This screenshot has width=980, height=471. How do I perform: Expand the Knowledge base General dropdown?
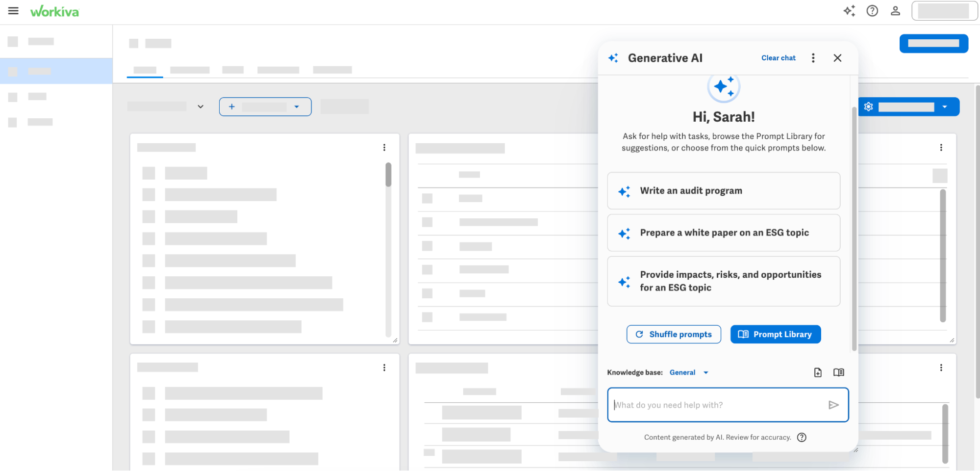tap(688, 372)
